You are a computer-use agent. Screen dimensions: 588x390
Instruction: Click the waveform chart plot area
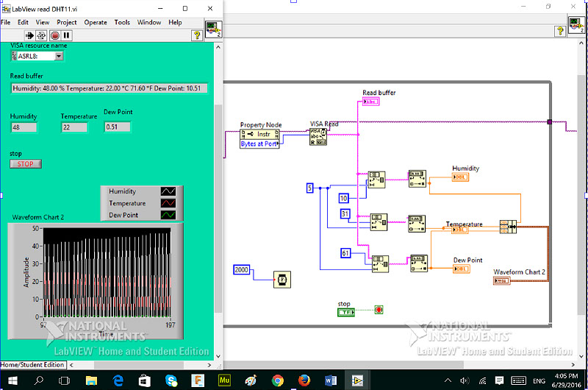point(107,272)
